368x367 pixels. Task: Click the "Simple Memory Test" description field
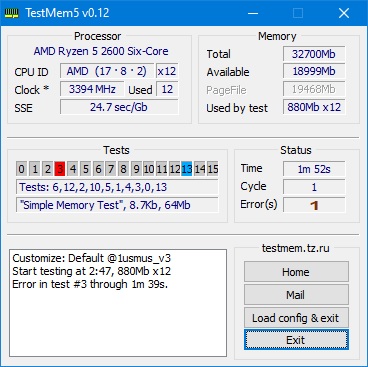(x=117, y=205)
